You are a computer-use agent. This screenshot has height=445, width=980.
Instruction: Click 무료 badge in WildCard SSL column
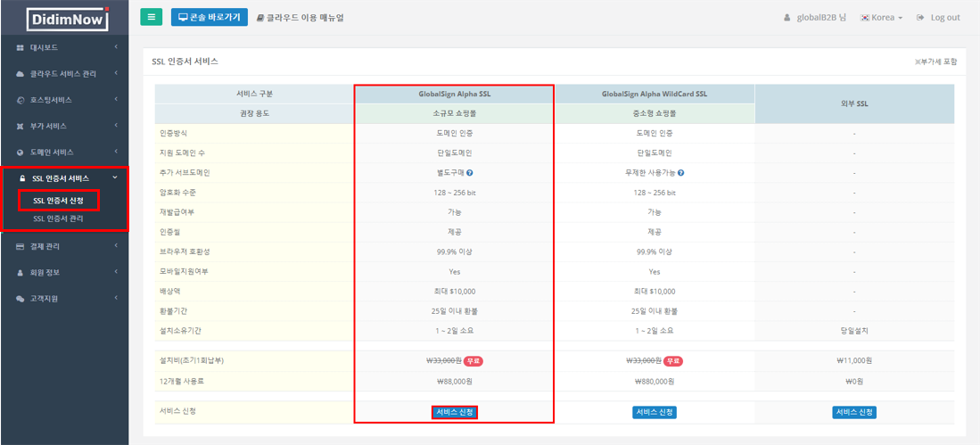pyautogui.click(x=673, y=361)
